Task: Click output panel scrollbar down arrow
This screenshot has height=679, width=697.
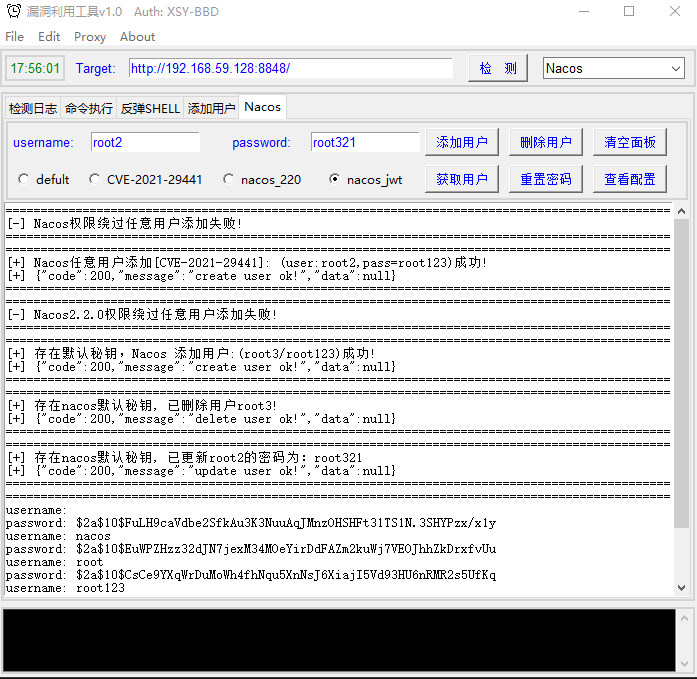Action: tap(681, 587)
